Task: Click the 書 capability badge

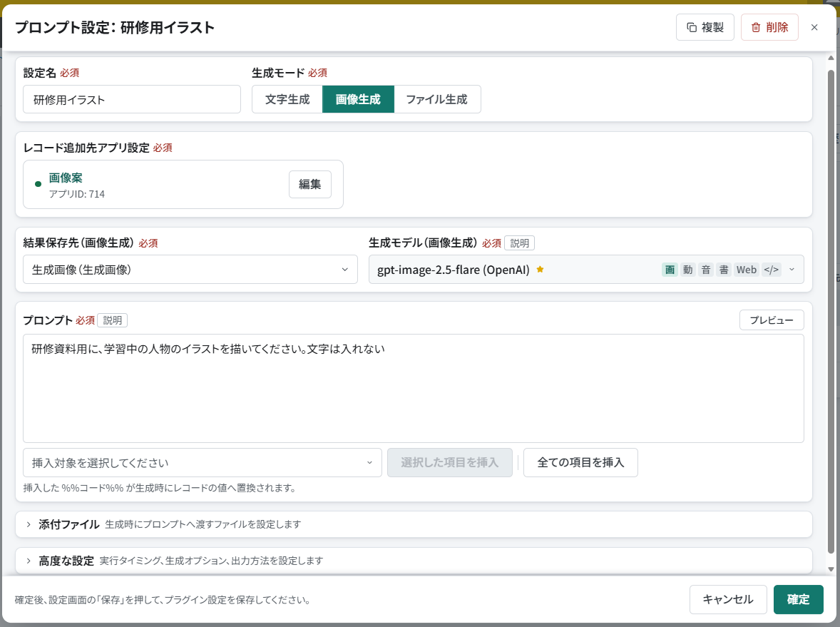Action: point(724,270)
